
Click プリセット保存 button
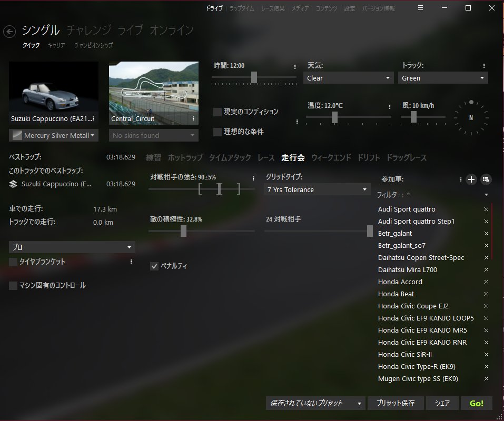click(396, 403)
